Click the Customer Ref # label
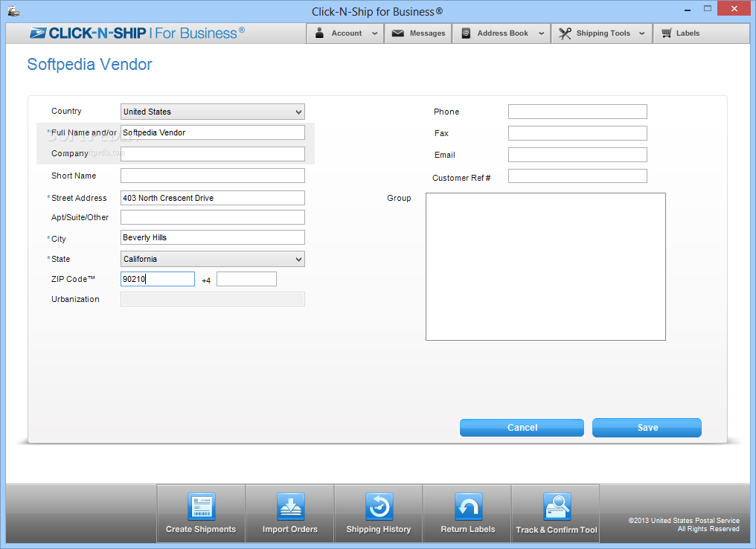 point(461,178)
